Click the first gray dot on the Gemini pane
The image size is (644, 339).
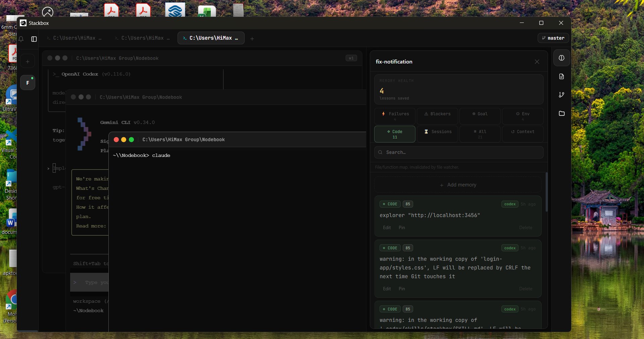(73, 97)
